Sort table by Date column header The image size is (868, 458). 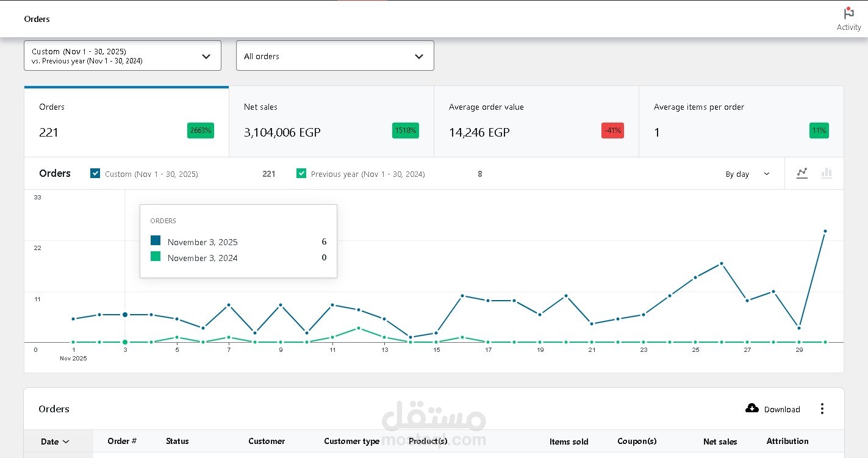coord(55,442)
